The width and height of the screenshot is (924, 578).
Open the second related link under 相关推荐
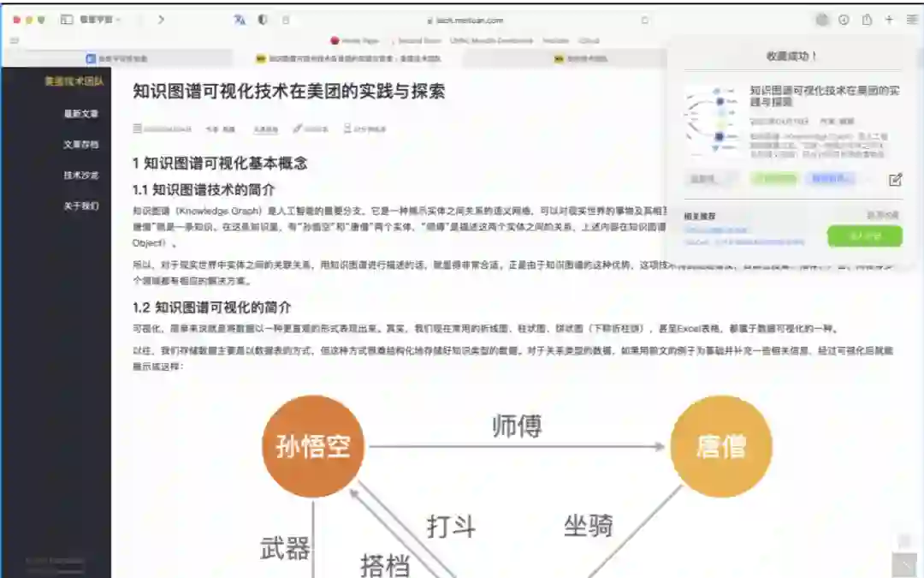coord(744,241)
